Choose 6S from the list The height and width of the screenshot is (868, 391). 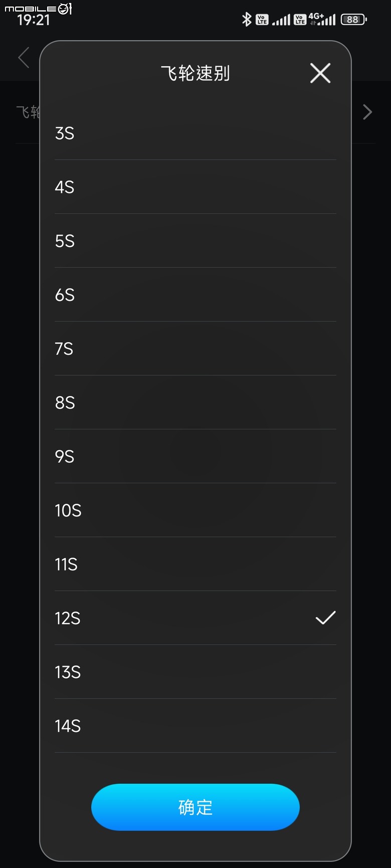[195, 295]
